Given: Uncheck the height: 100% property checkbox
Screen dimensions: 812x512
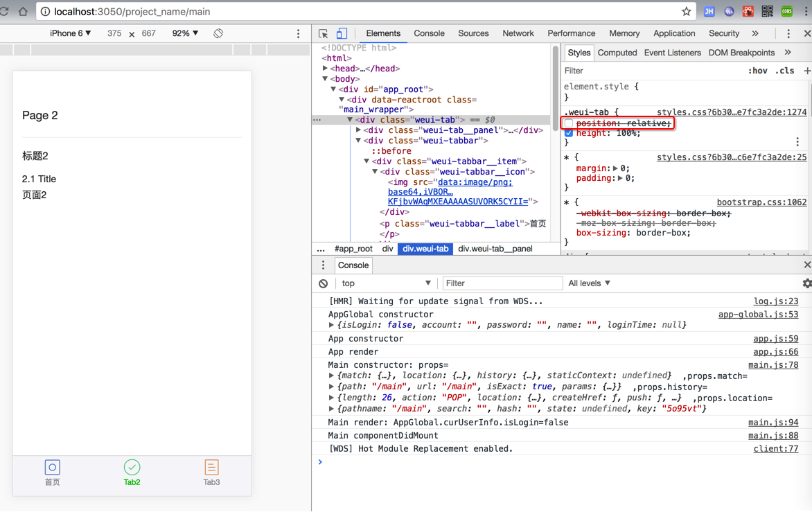Looking at the screenshot, I should (569, 133).
